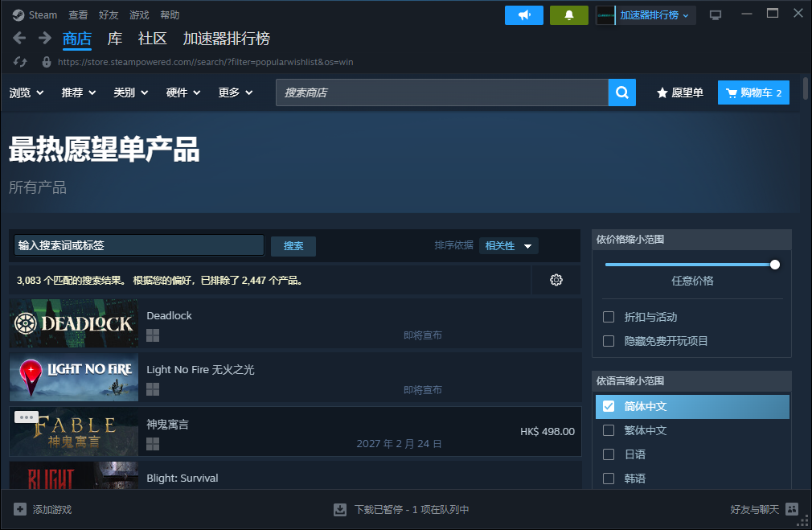
Task: Click the 添加游戏 label
Action: click(52, 509)
